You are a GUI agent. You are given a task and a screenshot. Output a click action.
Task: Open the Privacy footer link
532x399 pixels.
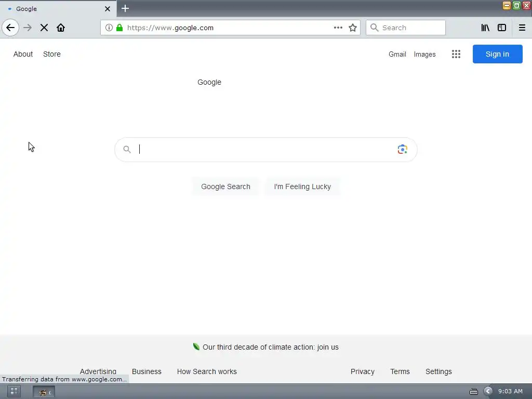pyautogui.click(x=362, y=371)
